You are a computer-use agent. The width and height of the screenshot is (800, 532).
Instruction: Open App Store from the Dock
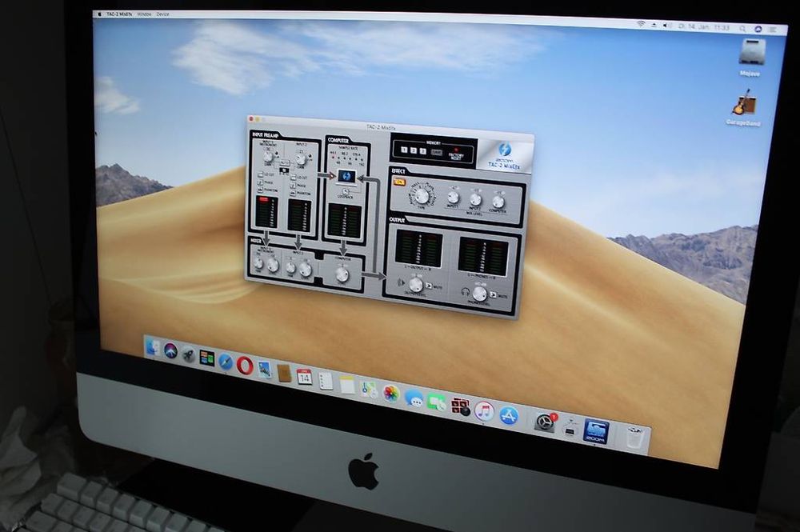pyautogui.click(x=509, y=416)
